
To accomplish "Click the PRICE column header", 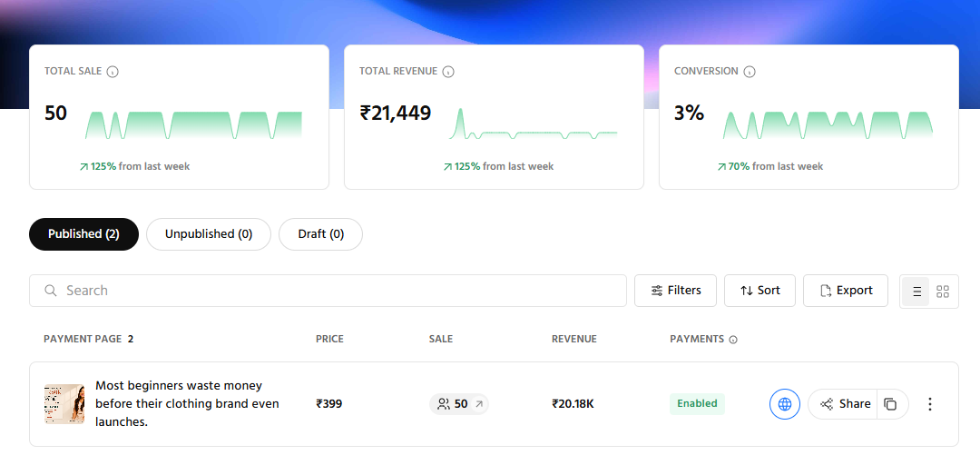I will 329,340.
